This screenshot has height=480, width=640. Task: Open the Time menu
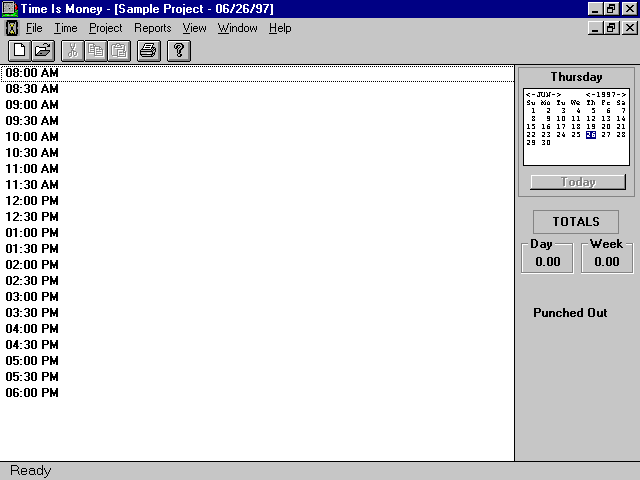coord(65,28)
